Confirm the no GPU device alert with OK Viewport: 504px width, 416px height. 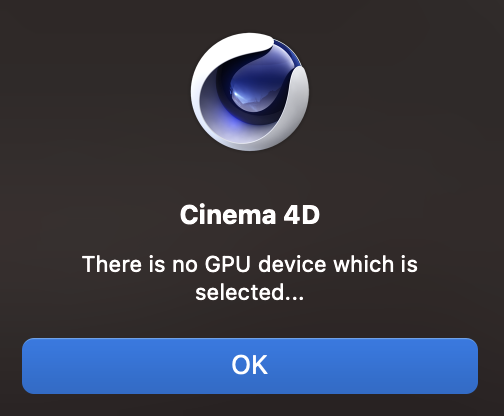tap(250, 366)
